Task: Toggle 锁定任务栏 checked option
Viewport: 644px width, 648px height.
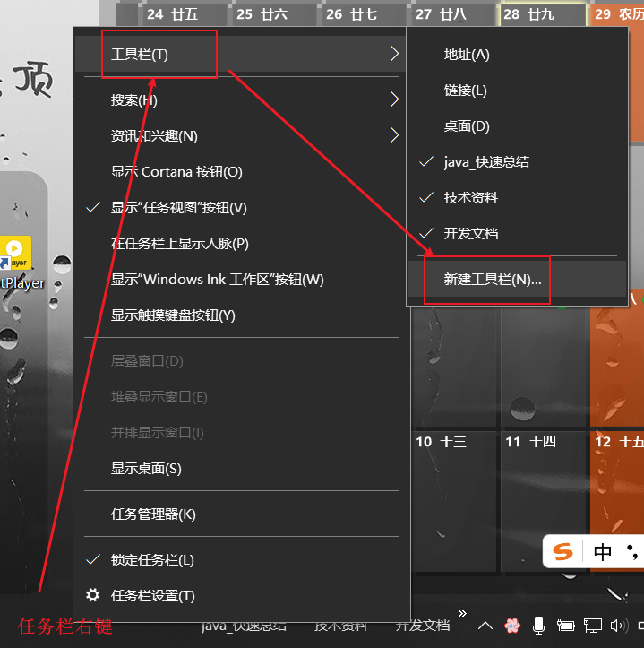Action: [x=152, y=559]
